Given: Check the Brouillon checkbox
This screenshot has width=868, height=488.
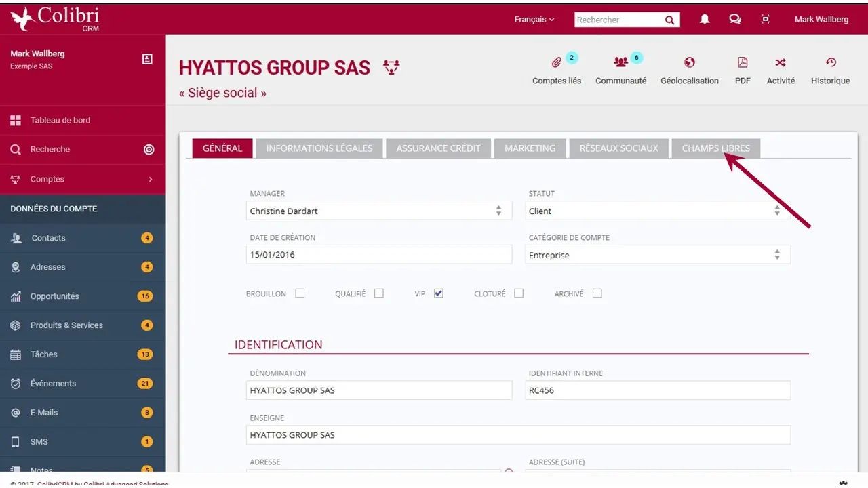Looking at the screenshot, I should [x=300, y=293].
